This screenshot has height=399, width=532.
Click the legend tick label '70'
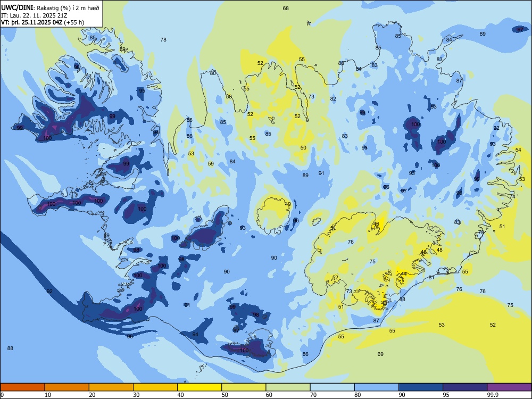[x=313, y=395]
